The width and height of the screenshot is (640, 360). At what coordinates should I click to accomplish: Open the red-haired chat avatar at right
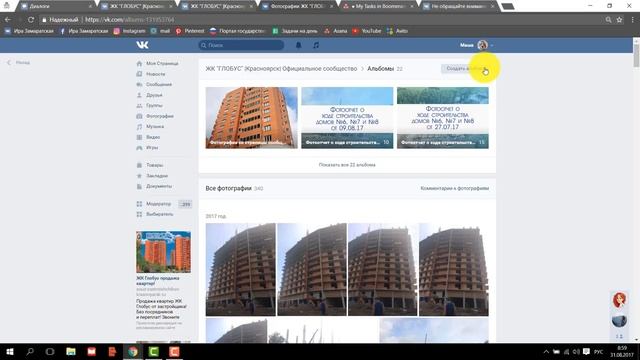620,300
